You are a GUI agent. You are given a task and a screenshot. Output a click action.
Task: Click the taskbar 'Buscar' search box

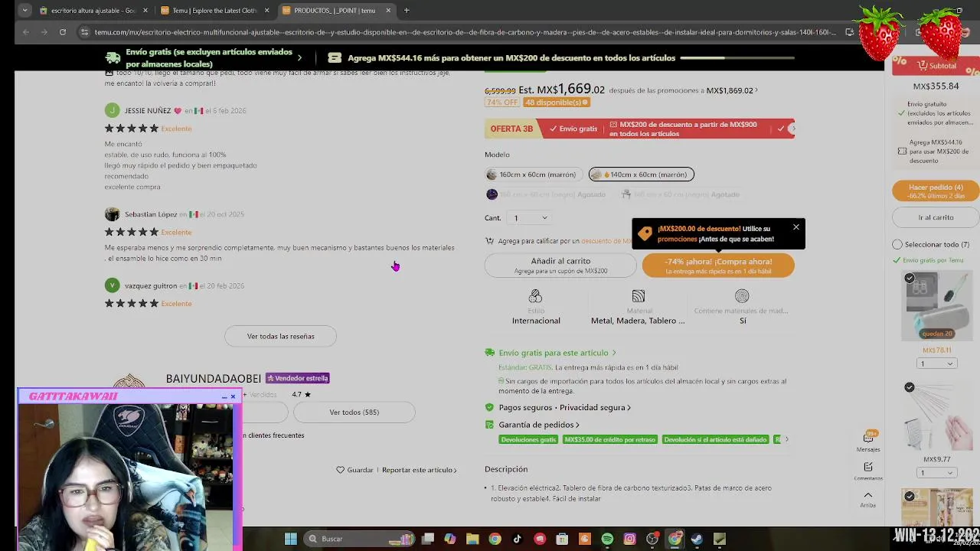point(358,539)
